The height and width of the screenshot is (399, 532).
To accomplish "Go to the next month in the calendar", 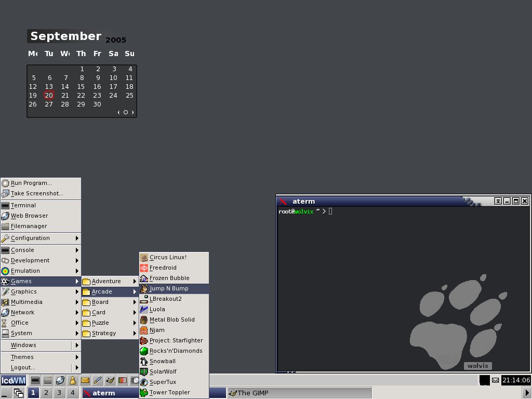I will pos(132,112).
